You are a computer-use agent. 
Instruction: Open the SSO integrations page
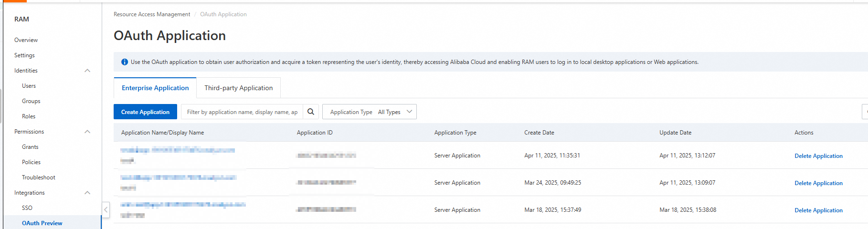(x=27, y=208)
